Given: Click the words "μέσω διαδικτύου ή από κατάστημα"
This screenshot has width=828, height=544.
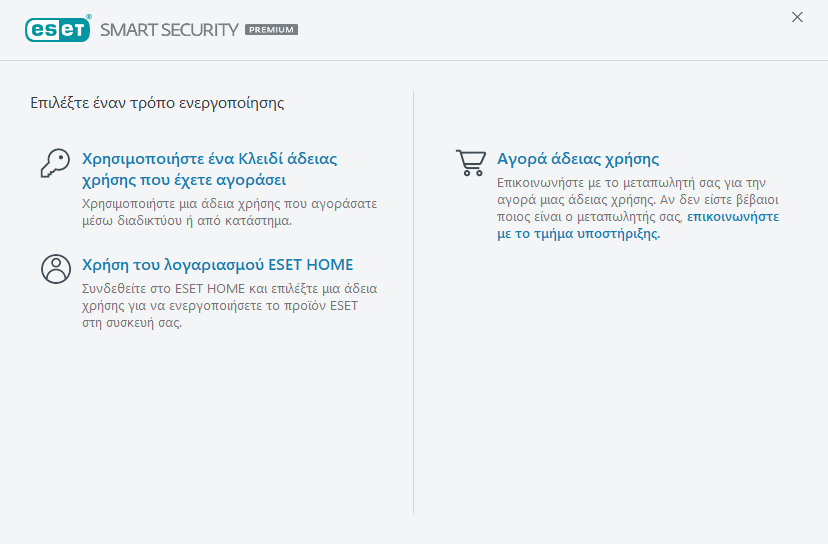Looking at the screenshot, I should (x=186, y=221).
